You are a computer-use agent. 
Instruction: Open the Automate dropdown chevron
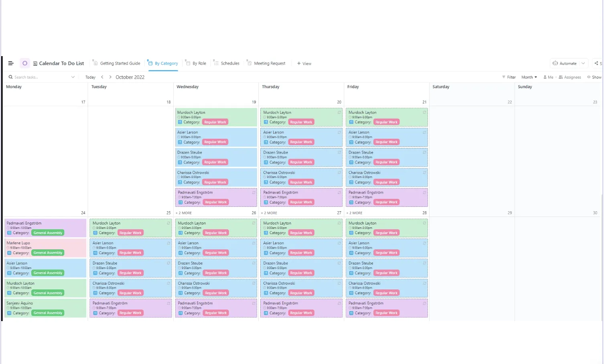point(583,63)
